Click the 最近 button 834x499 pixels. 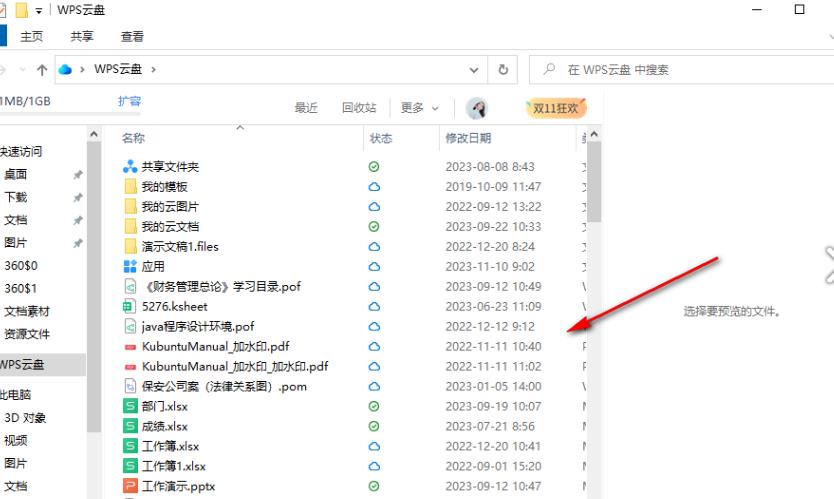(x=306, y=108)
